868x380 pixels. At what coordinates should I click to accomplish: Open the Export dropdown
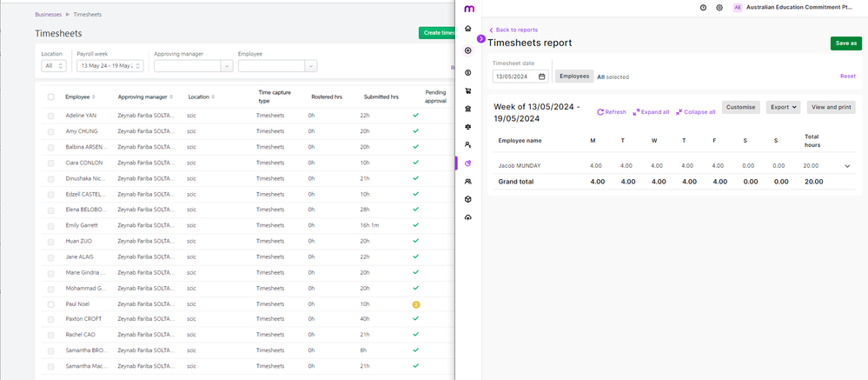tap(783, 108)
